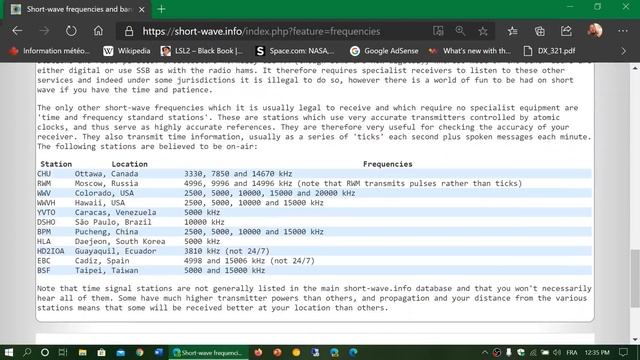This screenshot has width=640, height=360.
Task: Open the notification action center
Action: point(623,352)
